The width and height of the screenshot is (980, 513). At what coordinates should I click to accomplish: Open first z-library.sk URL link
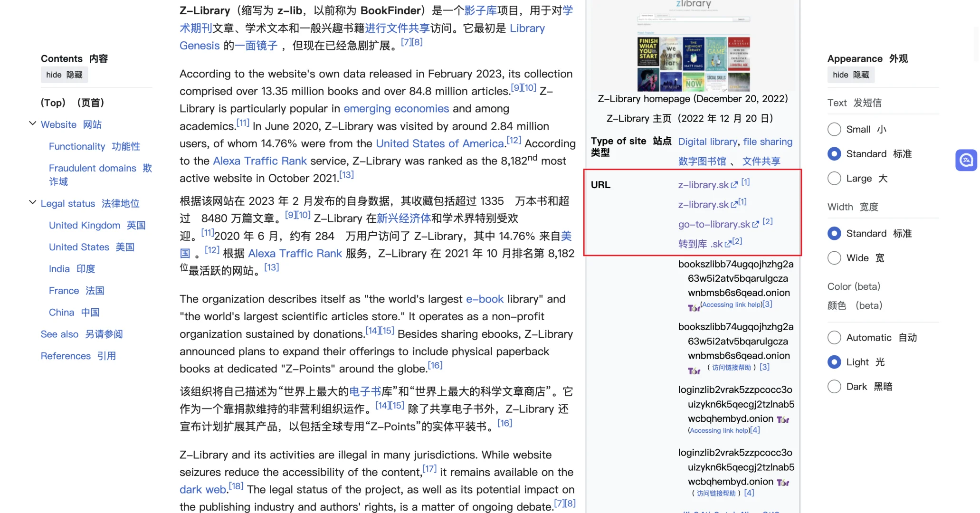tap(704, 185)
